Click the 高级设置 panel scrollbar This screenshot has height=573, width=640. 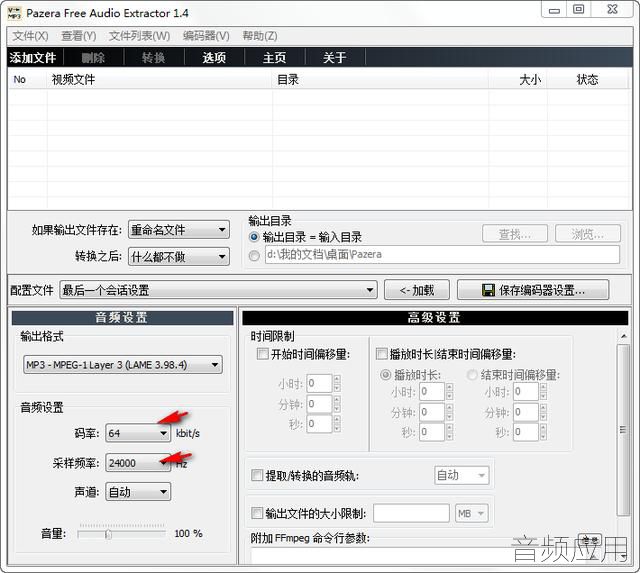coord(623,430)
